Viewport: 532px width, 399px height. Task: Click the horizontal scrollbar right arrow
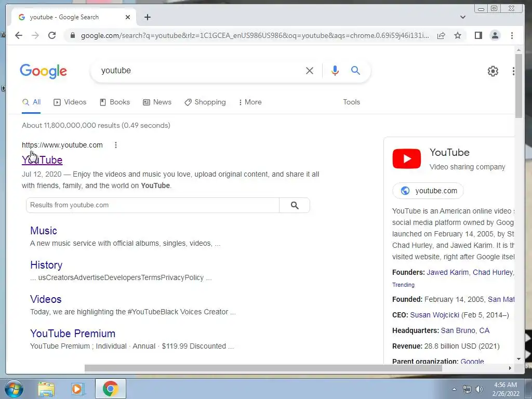[510, 368]
